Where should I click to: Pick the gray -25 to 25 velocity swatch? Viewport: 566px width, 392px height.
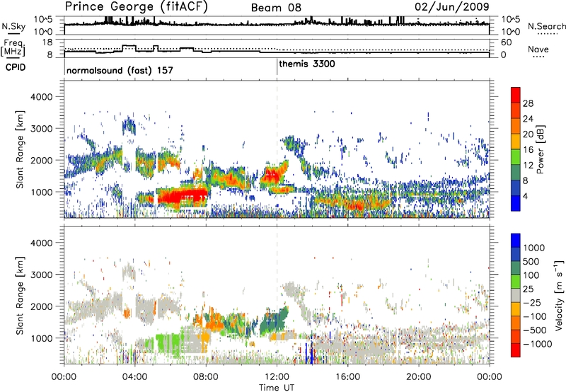click(x=516, y=295)
